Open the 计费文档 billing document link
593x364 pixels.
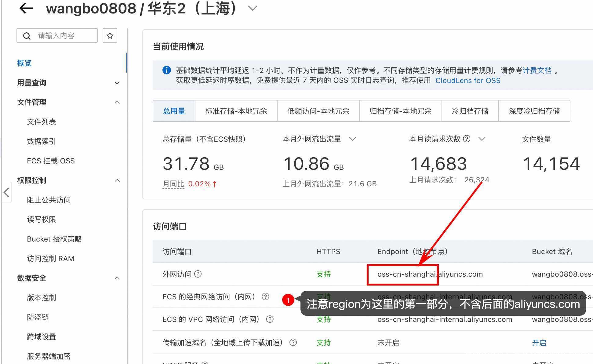[537, 71]
